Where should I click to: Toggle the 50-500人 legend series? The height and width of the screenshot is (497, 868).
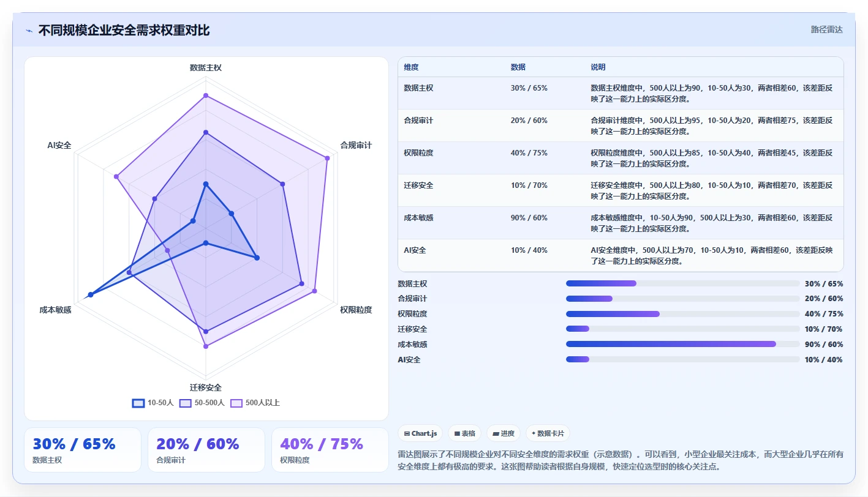(202, 403)
